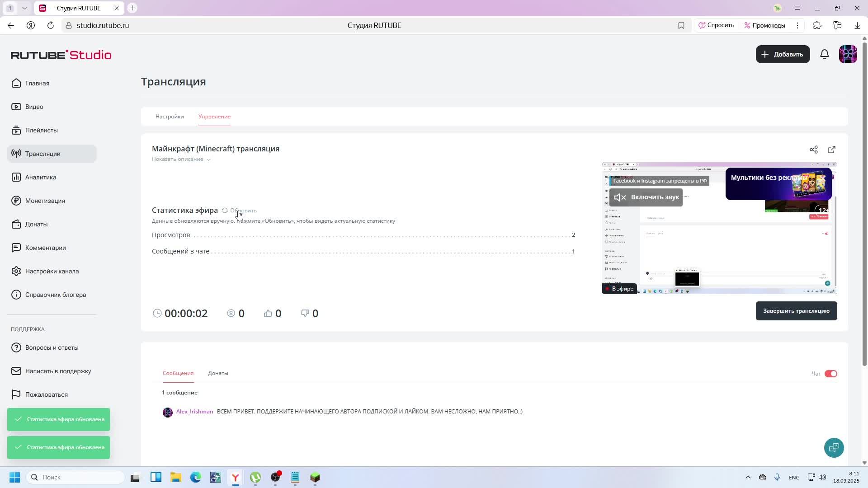The image size is (868, 488).
Task: Open the notifications bell
Action: click(x=825, y=54)
